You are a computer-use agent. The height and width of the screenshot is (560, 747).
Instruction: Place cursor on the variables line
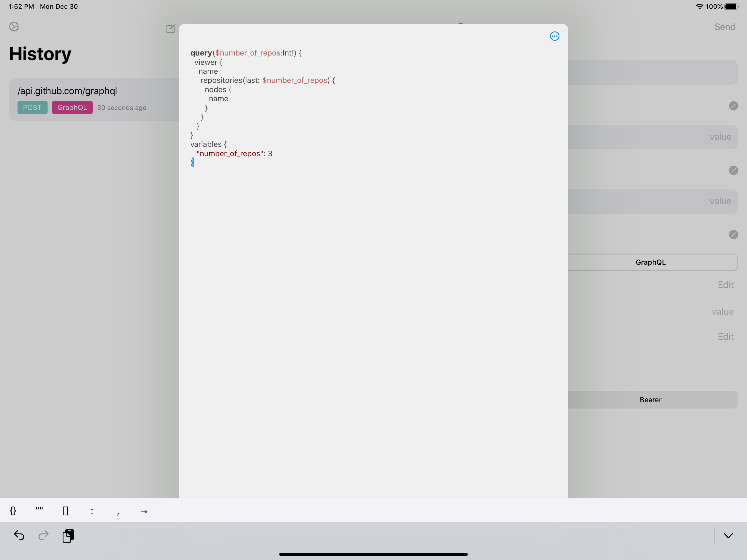pyautogui.click(x=208, y=144)
